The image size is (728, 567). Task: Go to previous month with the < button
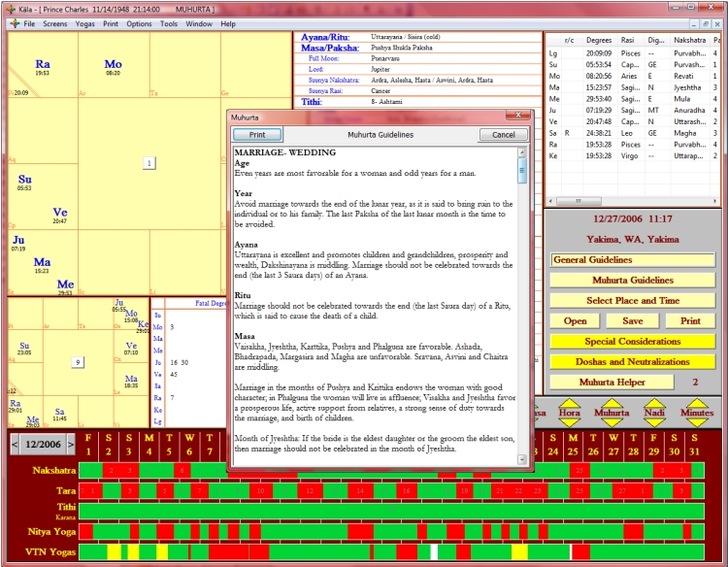click(x=15, y=445)
